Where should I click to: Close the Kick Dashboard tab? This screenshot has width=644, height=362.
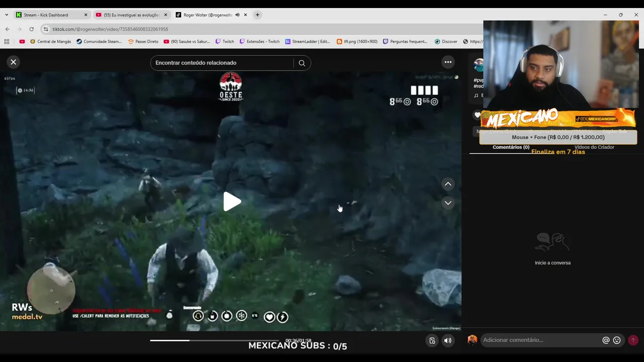(x=86, y=15)
